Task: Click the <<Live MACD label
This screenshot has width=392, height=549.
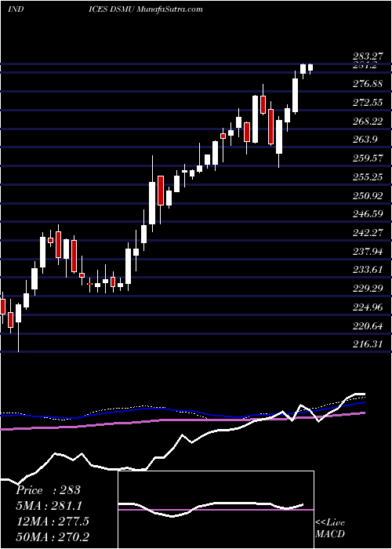Action: point(330,529)
